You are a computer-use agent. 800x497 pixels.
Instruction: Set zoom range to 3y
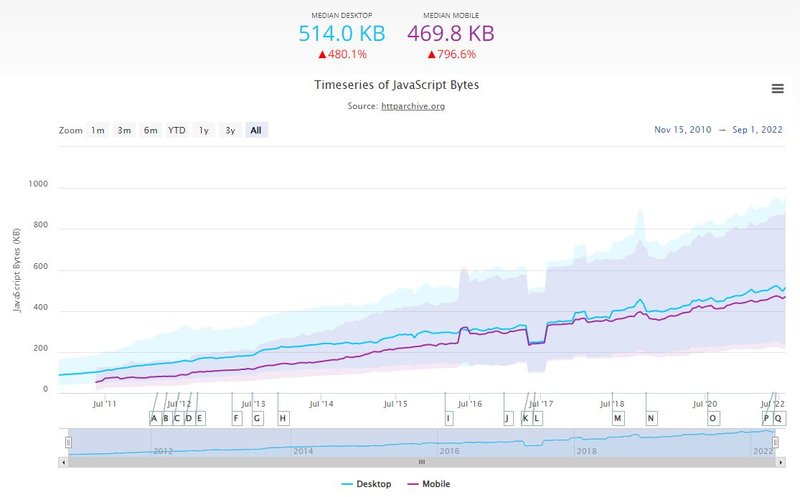230,130
